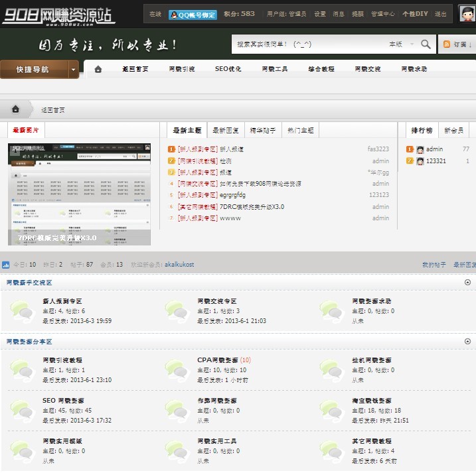Click the 返回首页 breadcrumb link
476x473 pixels.
[x=53, y=110]
